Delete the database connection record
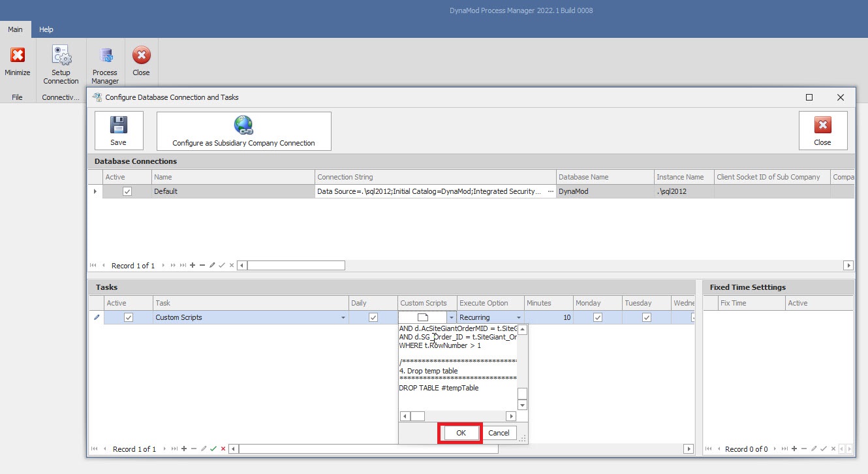Viewport: 868px width, 474px height. [202, 266]
